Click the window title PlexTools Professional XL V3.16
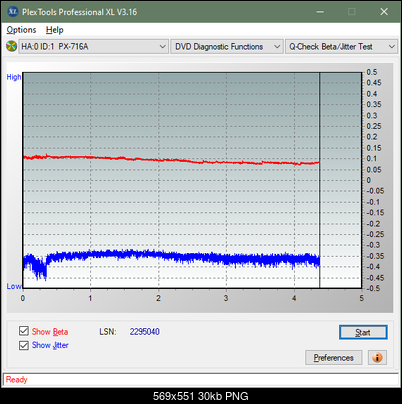Screen dimensions: 402x404 tap(79, 12)
